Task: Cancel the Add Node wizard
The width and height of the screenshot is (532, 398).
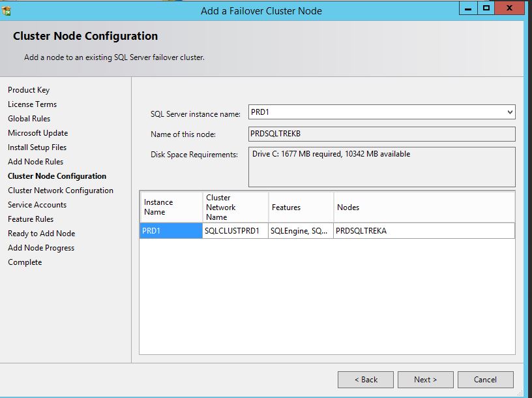Action: (485, 380)
